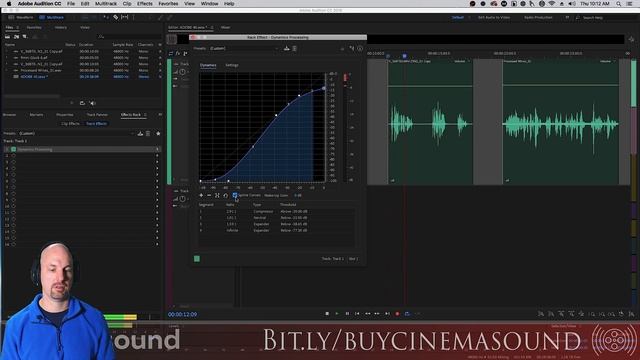The width and height of the screenshot is (640, 360).
Task: Open the Multitrack menu in menu bar
Action: (106, 4)
